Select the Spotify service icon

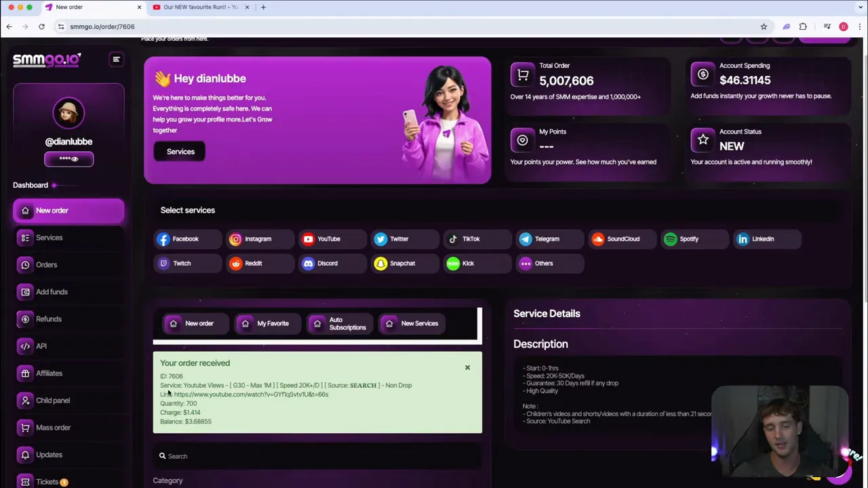(670, 239)
